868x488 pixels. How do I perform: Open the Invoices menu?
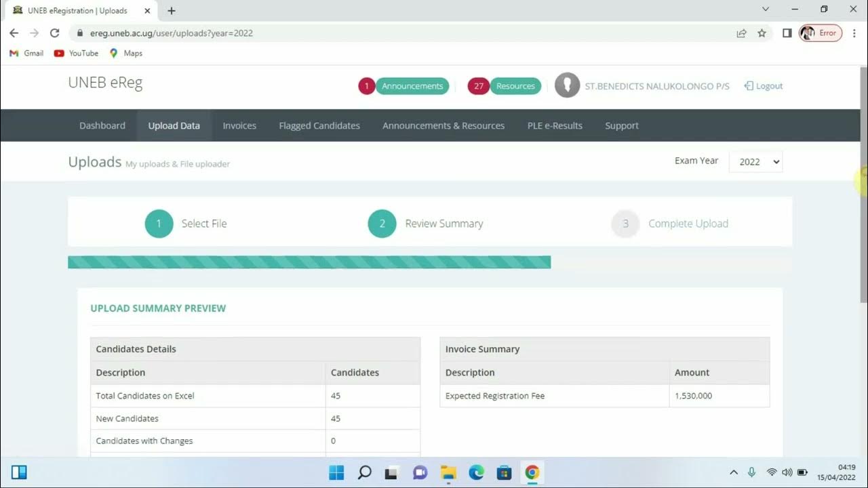239,125
